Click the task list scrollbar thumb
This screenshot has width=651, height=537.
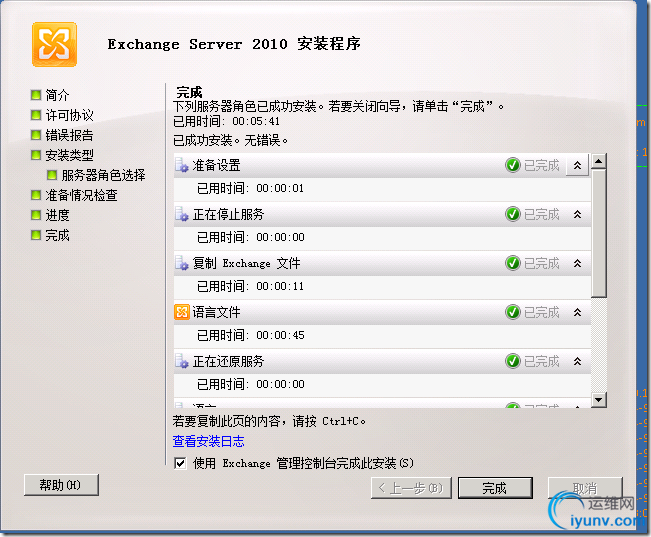(599, 233)
